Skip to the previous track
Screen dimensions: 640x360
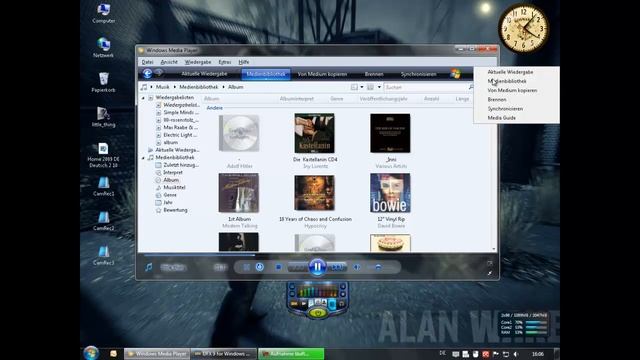click(297, 267)
